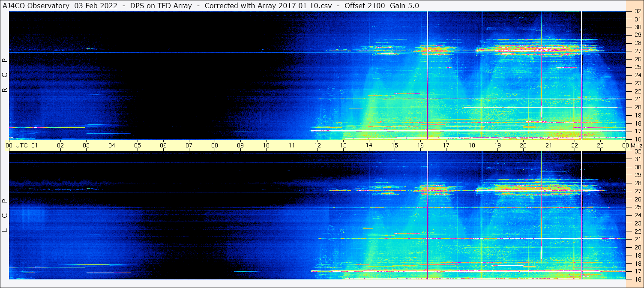Image resolution: width=644 pixels, height=288 pixels.
Task: Pick the 20 MHz tick of LCP panel
Action: pyautogui.click(x=637, y=247)
